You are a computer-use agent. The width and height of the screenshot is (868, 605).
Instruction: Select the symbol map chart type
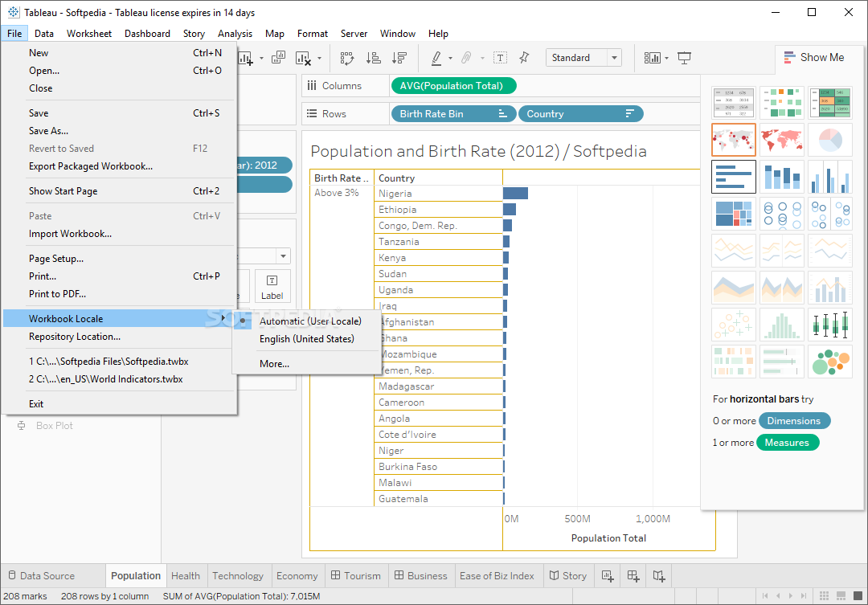[x=734, y=140]
